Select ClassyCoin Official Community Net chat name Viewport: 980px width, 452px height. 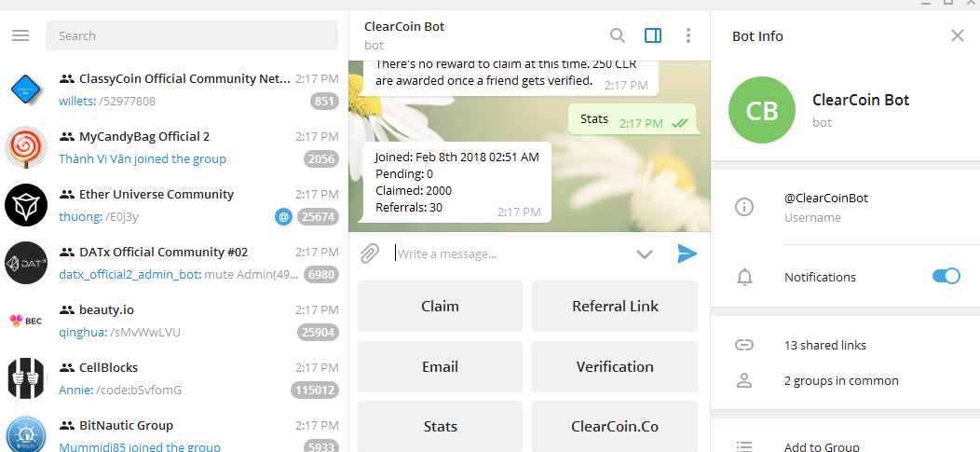click(185, 79)
